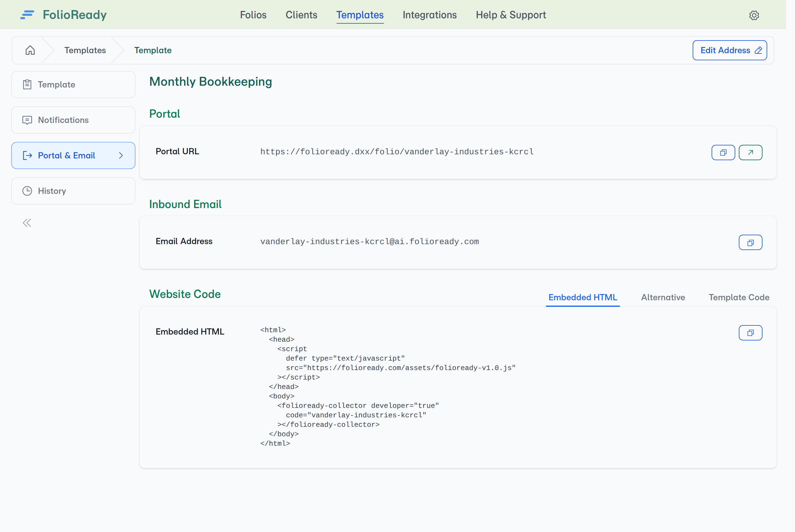
Task: Click the defer type="text/javascript" line
Action: tap(345, 358)
